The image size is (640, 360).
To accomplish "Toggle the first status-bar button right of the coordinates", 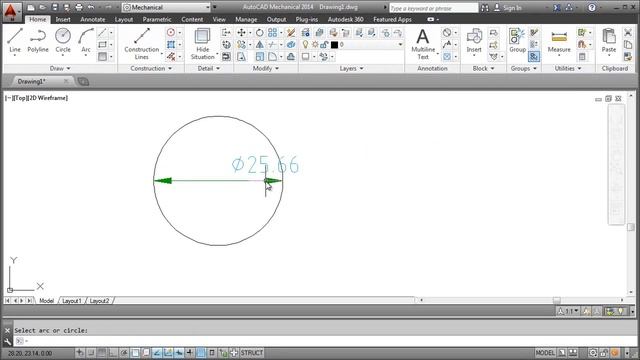I will pyautogui.click(x=80, y=353).
